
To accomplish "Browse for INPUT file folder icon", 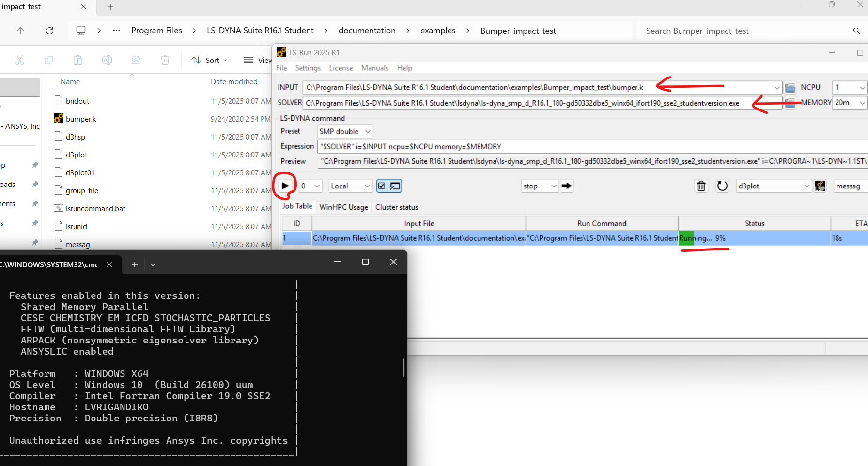I will click(790, 88).
